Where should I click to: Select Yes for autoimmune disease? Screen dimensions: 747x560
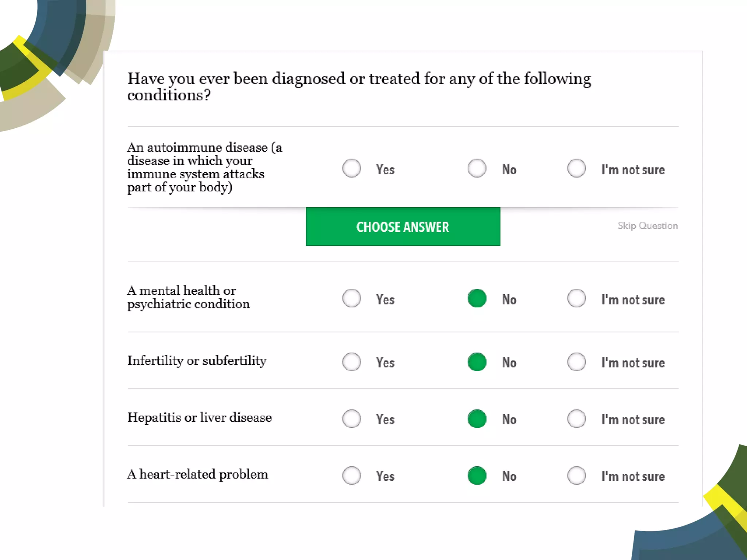pos(352,168)
